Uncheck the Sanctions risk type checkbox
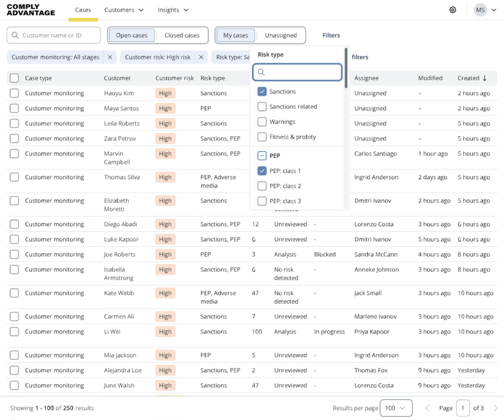The width and height of the screenshot is (504, 420). [x=262, y=91]
